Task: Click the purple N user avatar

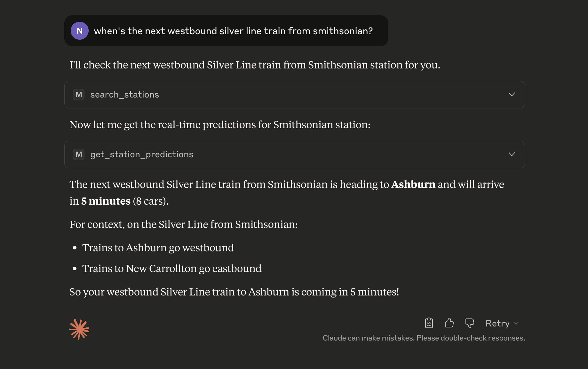Action: [x=80, y=31]
